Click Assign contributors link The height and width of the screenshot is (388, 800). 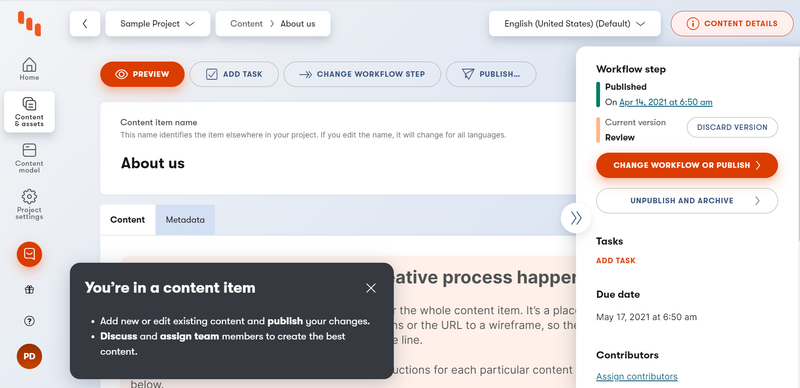637,377
